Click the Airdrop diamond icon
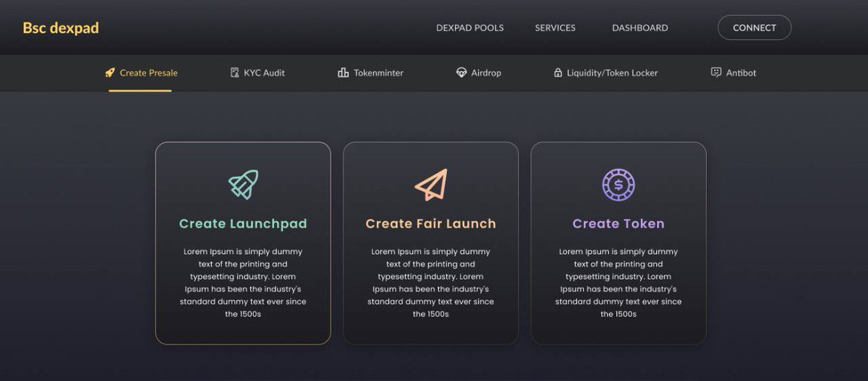868x381 pixels. click(x=461, y=73)
